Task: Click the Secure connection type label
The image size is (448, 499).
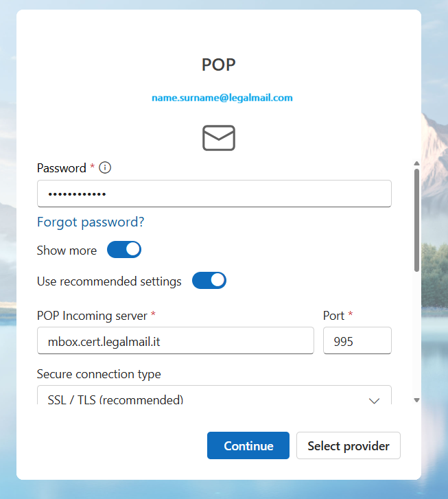Action: [x=98, y=374]
